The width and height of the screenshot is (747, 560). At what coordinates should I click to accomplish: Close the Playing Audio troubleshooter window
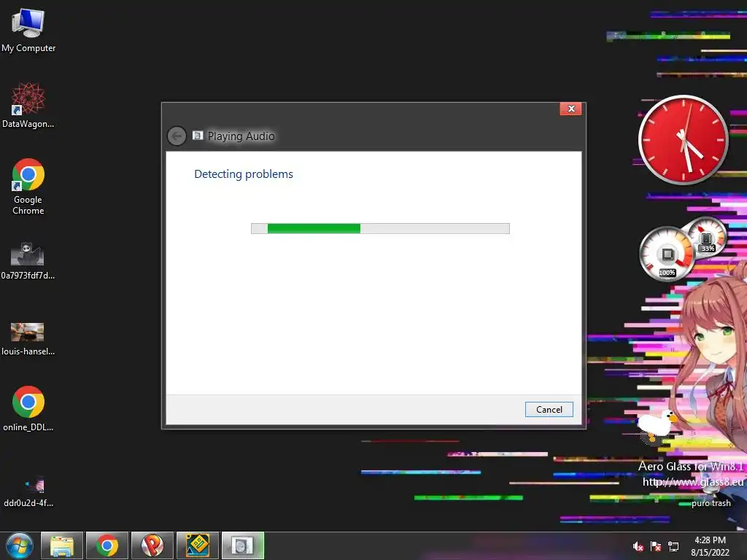tap(570, 109)
